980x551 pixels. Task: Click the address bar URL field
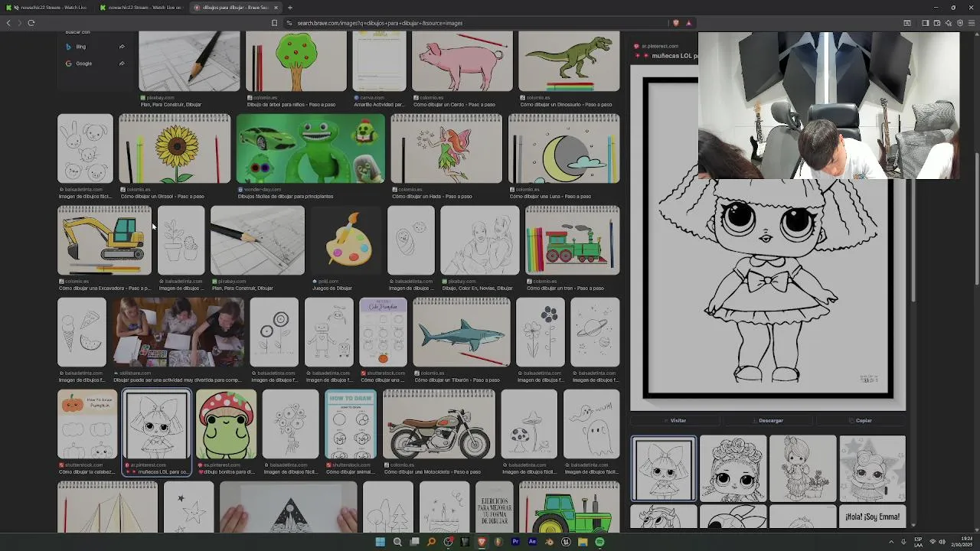(475, 23)
